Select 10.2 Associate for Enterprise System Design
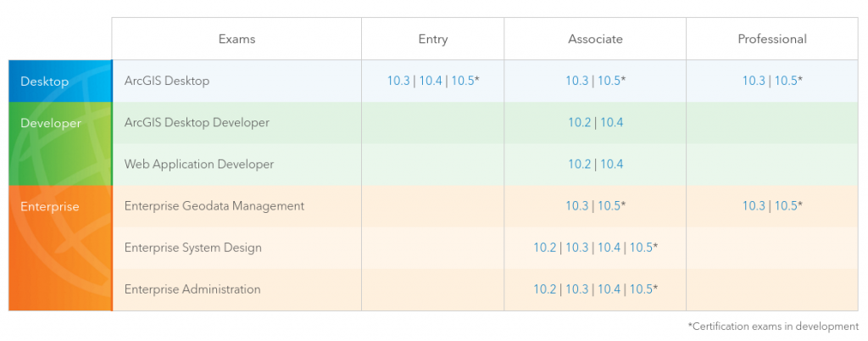The height and width of the screenshot is (341, 868). pos(545,248)
